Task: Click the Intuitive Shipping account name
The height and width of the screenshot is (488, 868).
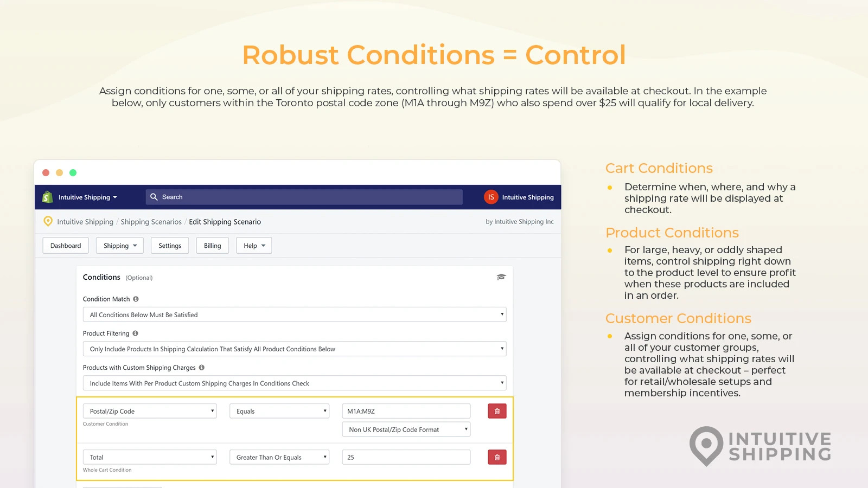Action: point(528,197)
